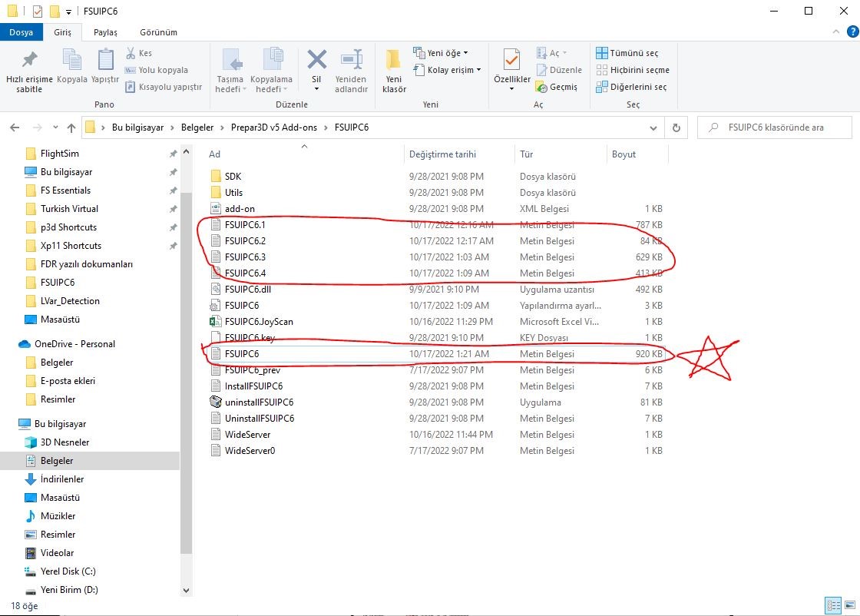Image resolution: width=860 pixels, height=616 pixels.
Task: Switch to details view icon in status bar
Action: click(834, 605)
